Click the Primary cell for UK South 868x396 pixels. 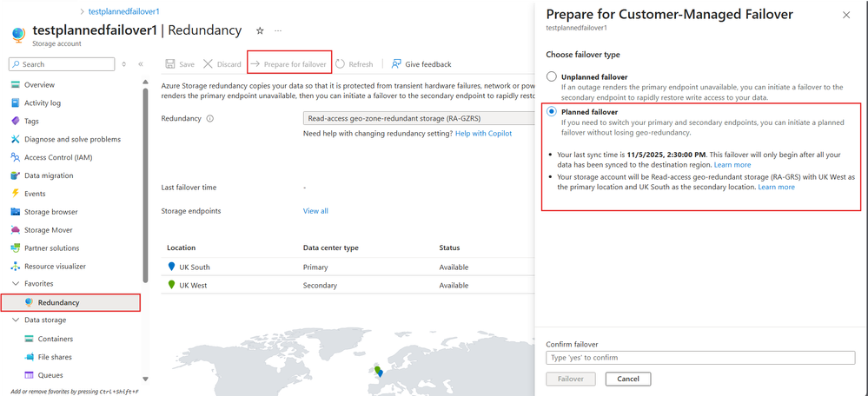(x=315, y=267)
